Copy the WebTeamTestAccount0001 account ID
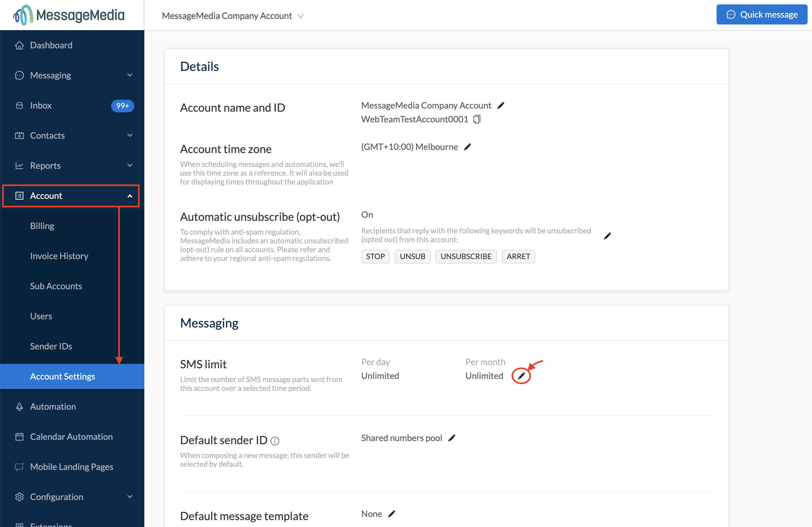The height and width of the screenshot is (527, 812). coord(477,120)
